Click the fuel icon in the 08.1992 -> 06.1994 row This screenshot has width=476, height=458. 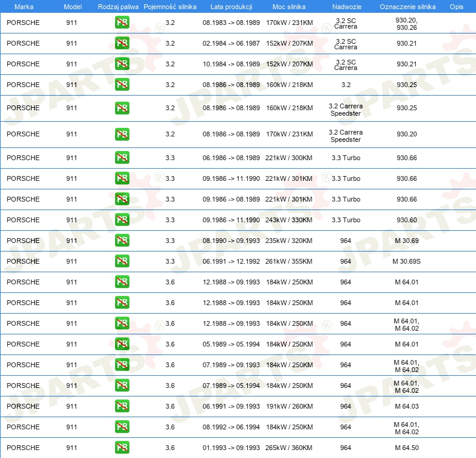pyautogui.click(x=122, y=427)
